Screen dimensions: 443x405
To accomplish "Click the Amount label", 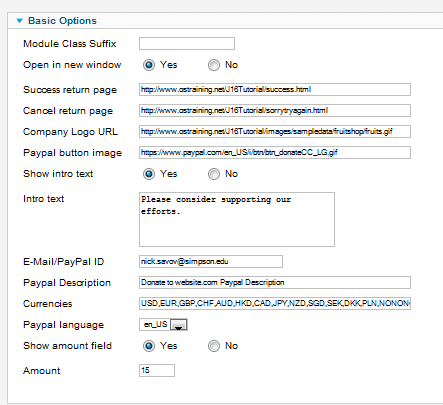I will (x=41, y=371).
